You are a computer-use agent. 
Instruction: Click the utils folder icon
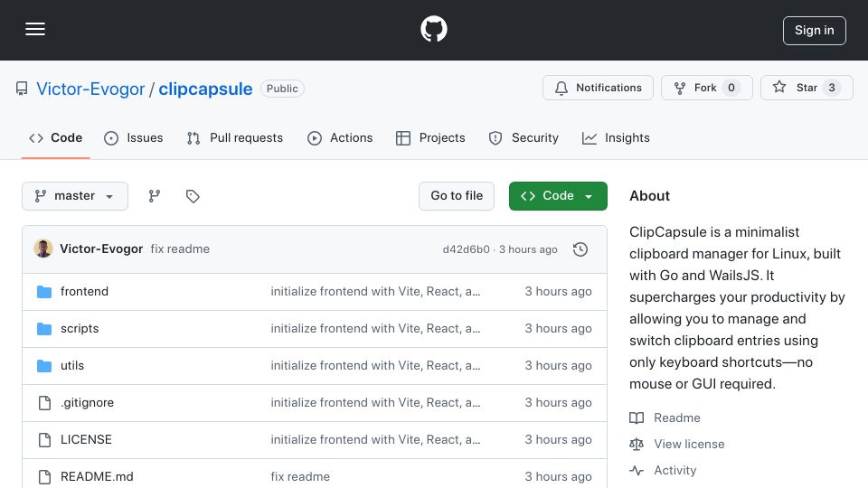pyautogui.click(x=44, y=366)
